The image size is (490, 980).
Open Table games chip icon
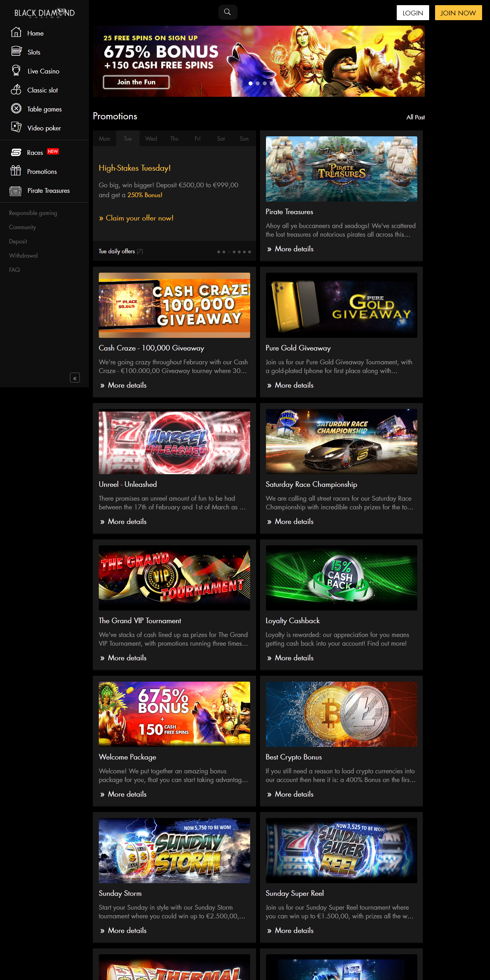16,109
